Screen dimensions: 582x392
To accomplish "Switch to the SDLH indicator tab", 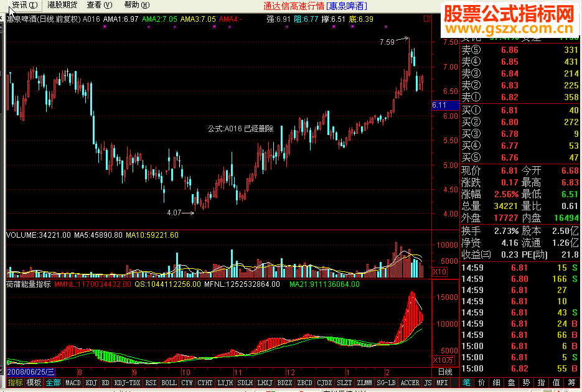I will (245, 383).
